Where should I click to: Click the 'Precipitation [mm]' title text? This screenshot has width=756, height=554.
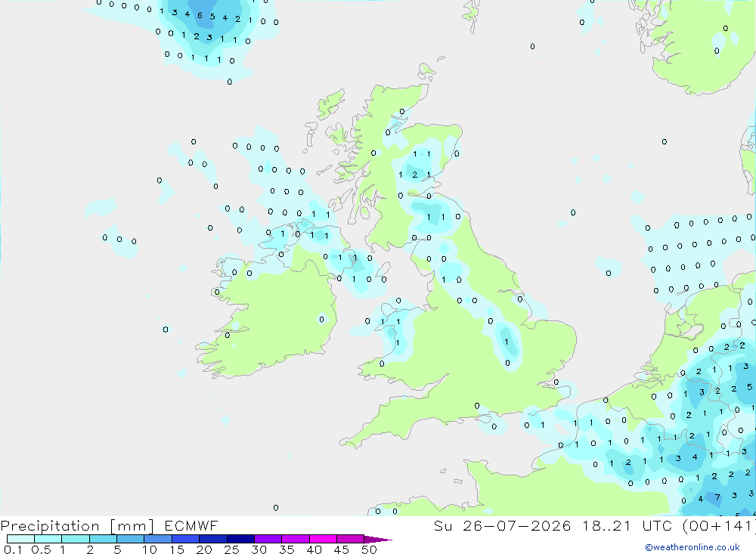click(x=77, y=526)
